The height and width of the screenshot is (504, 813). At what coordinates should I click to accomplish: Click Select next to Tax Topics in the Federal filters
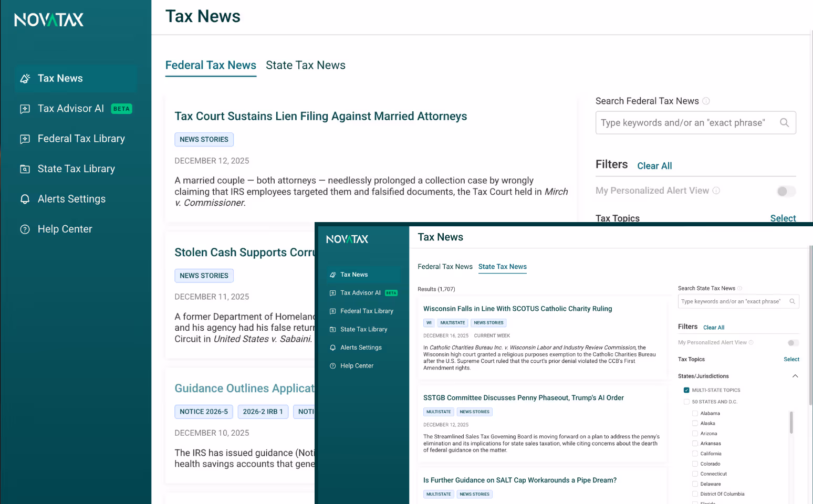pyautogui.click(x=783, y=218)
